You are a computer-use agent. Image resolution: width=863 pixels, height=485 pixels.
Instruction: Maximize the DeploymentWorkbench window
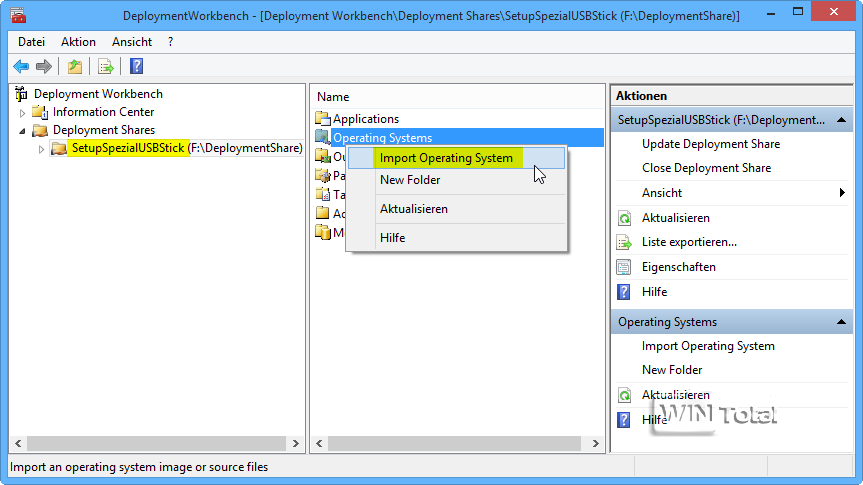point(798,12)
